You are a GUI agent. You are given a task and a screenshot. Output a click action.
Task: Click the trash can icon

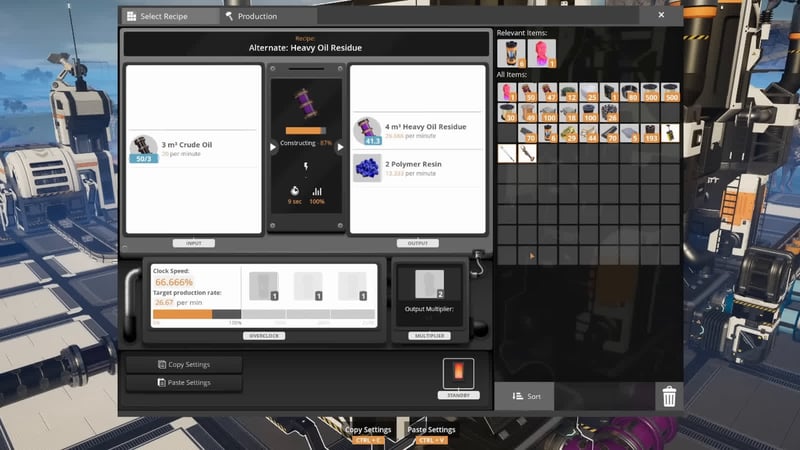point(669,396)
